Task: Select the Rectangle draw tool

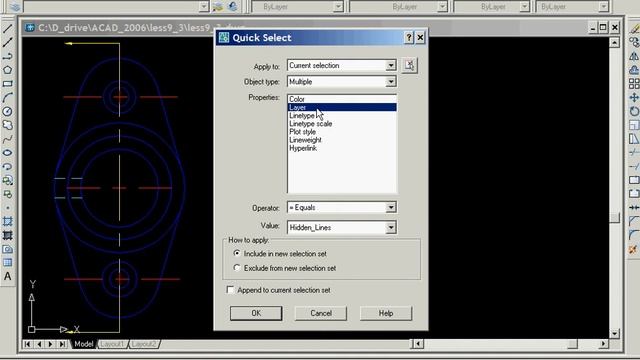Action: tap(7, 84)
